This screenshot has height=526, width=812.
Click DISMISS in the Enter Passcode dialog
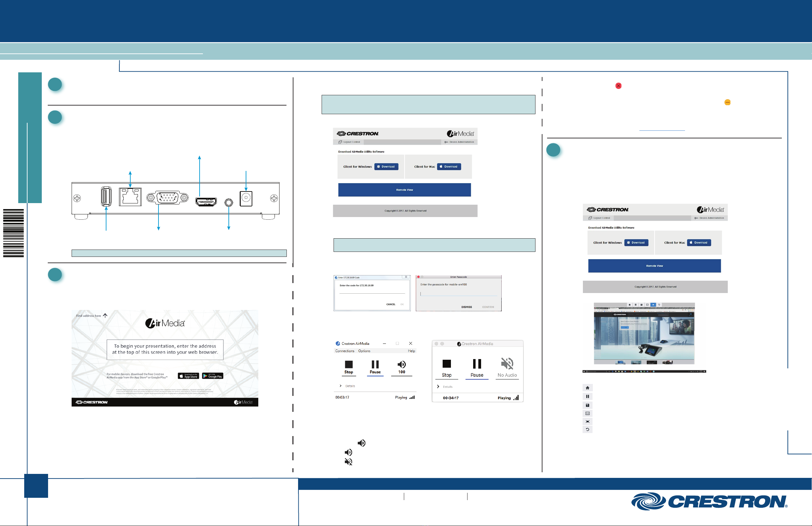tap(467, 307)
